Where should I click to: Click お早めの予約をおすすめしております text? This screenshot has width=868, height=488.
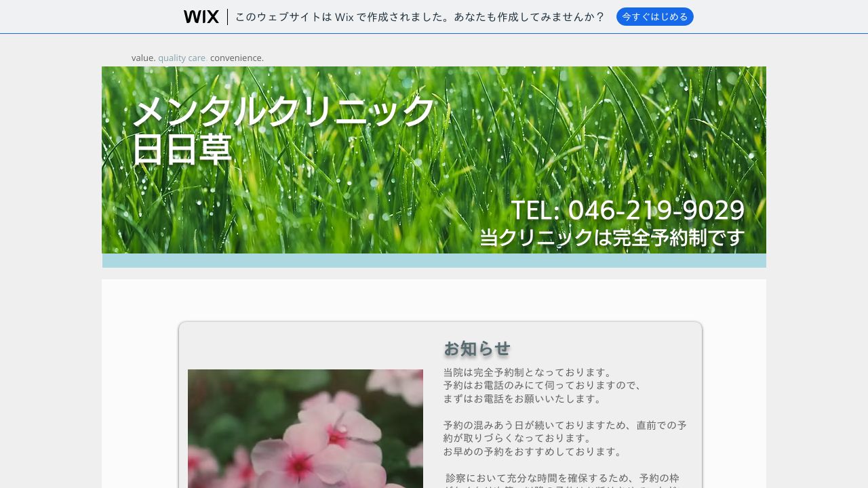click(533, 451)
